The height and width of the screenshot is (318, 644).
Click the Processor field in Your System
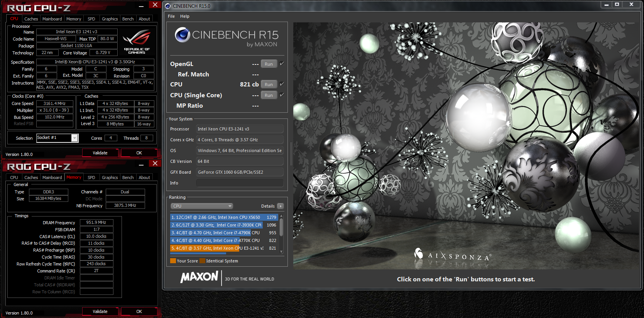tap(240, 129)
